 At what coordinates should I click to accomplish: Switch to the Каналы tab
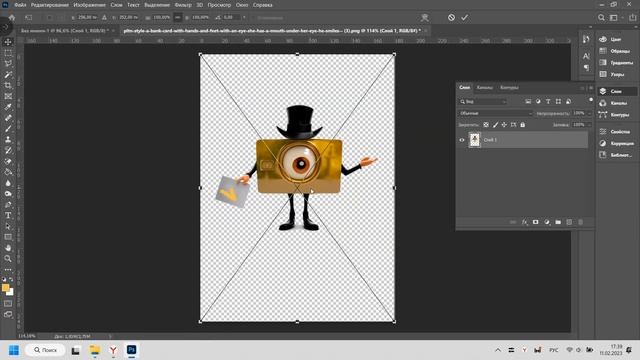pos(484,88)
